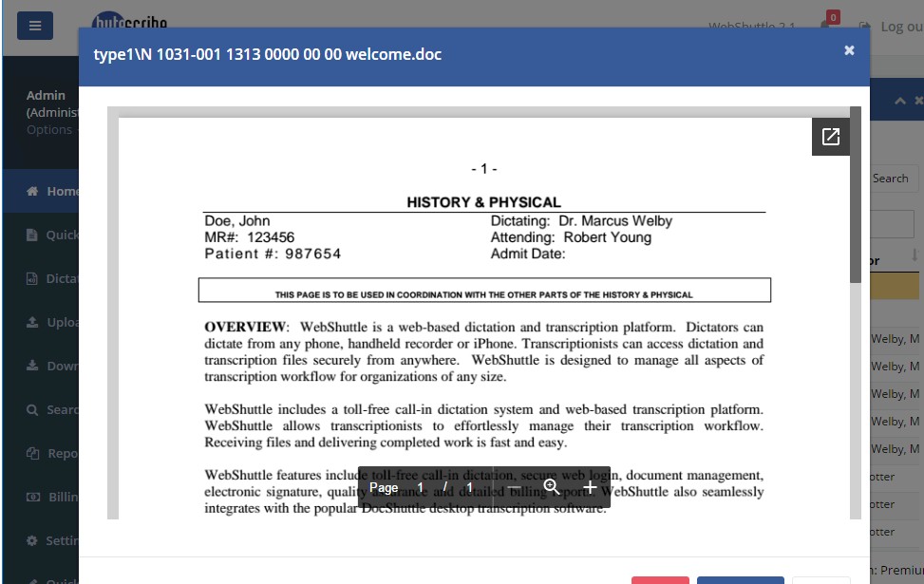Viewport: 924px width, 584px height.
Task: Toggle the hamburger sidebar menu
Action: pos(35,26)
